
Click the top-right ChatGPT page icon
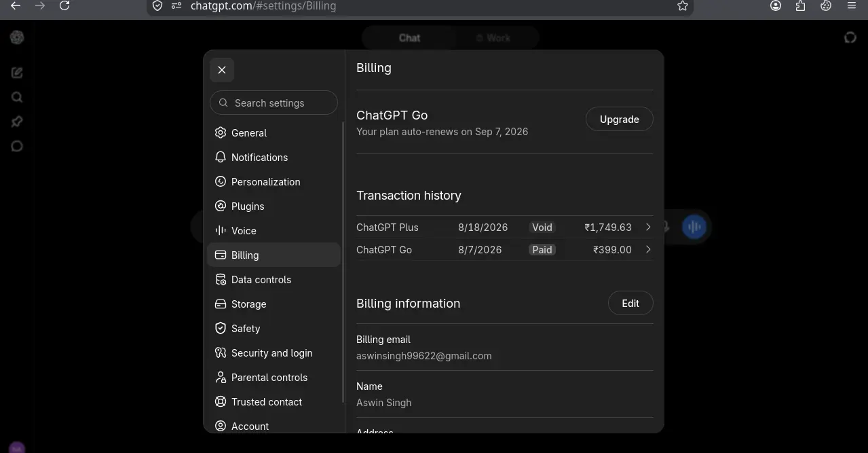coord(850,37)
